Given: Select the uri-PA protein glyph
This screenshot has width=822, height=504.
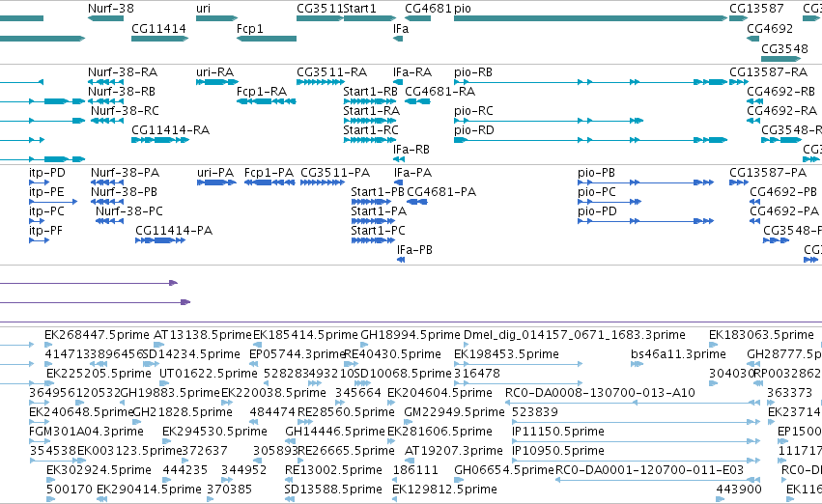Looking at the screenshot, I should 216,182.
